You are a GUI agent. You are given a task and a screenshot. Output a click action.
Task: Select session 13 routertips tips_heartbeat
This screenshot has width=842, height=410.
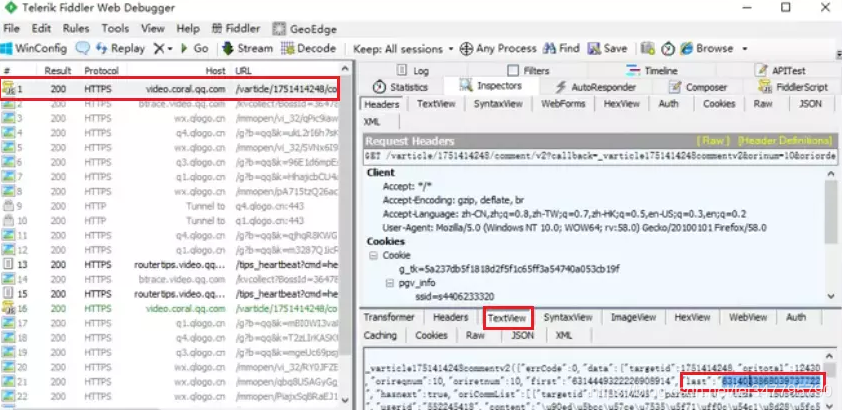(x=170, y=265)
